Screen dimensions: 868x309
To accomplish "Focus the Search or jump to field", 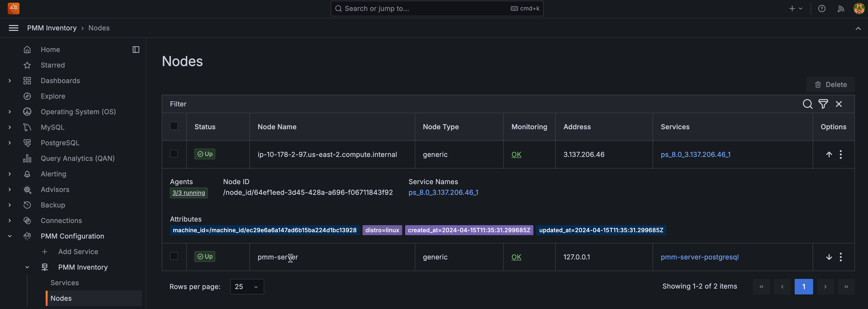I will (x=437, y=9).
